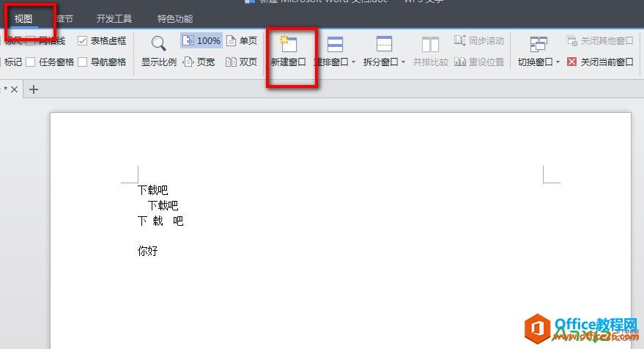Enable the 导航窗格 checkbox
This screenshot has width=644, height=349.
[82, 62]
